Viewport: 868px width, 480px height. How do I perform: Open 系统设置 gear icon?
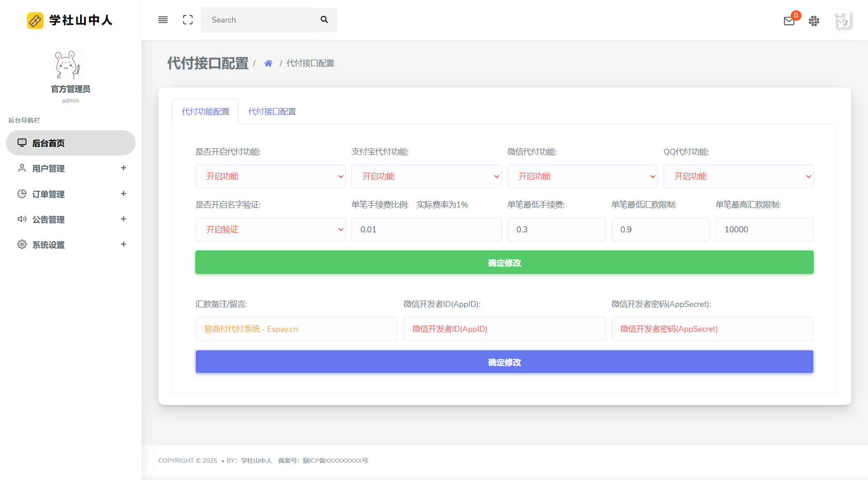pyautogui.click(x=22, y=244)
